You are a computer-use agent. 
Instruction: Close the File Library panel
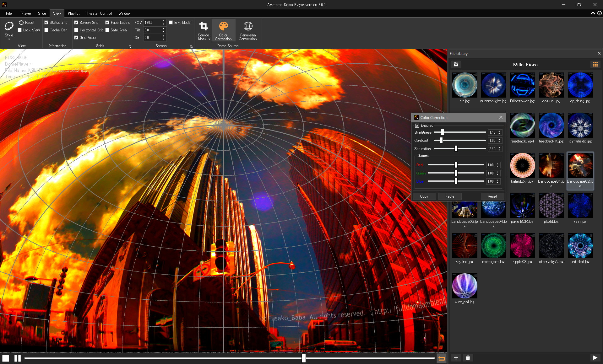[x=599, y=54]
